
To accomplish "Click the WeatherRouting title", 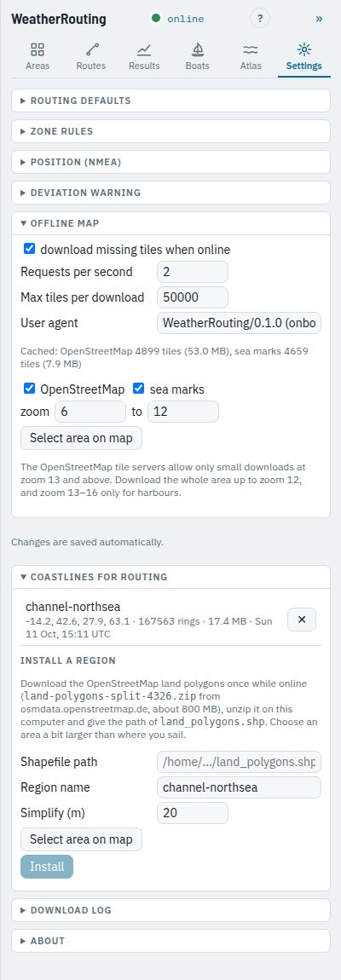I will pos(59,19).
